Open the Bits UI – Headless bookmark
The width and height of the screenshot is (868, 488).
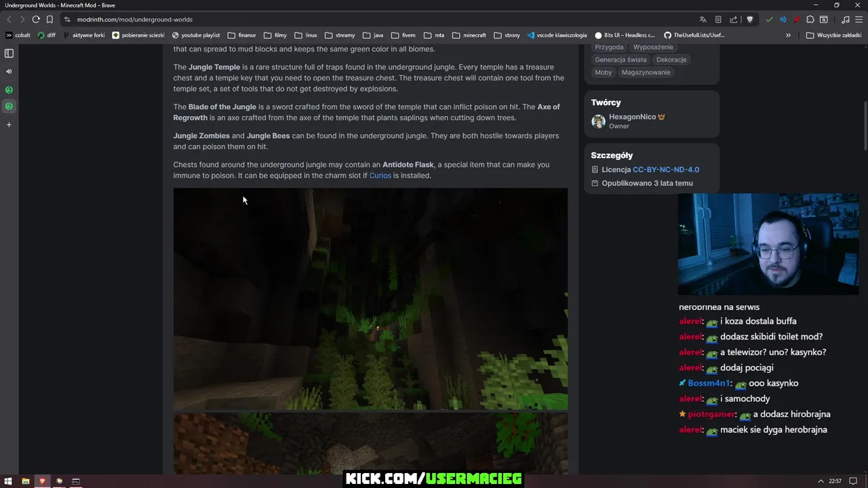tap(625, 35)
